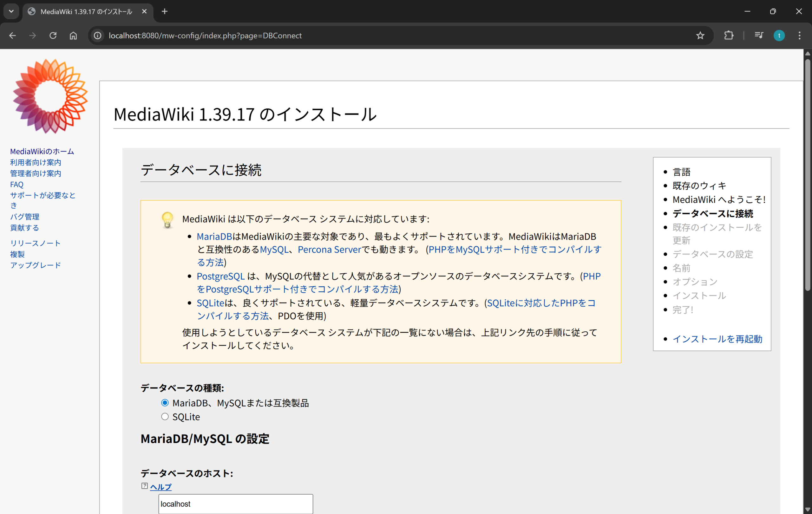Click the インストールを再起動 link

click(717, 339)
